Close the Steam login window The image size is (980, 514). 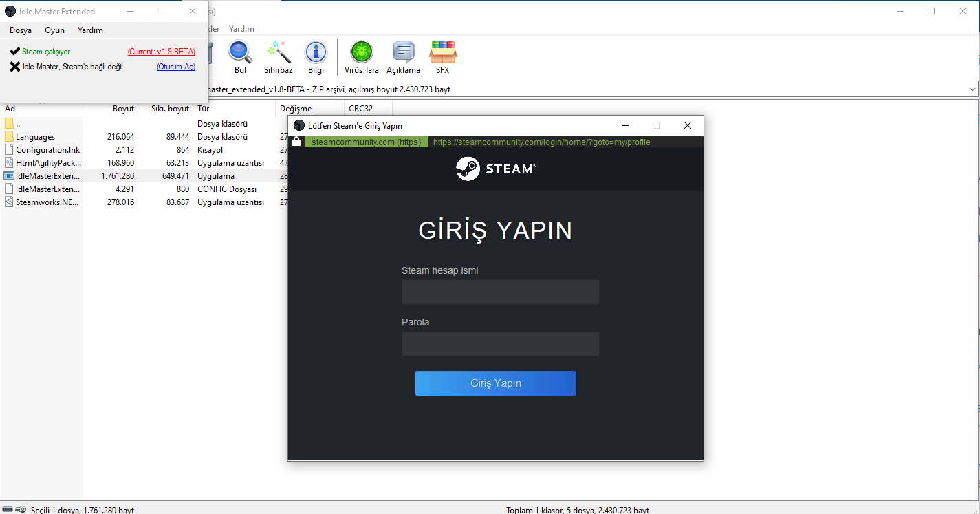pyautogui.click(x=687, y=125)
